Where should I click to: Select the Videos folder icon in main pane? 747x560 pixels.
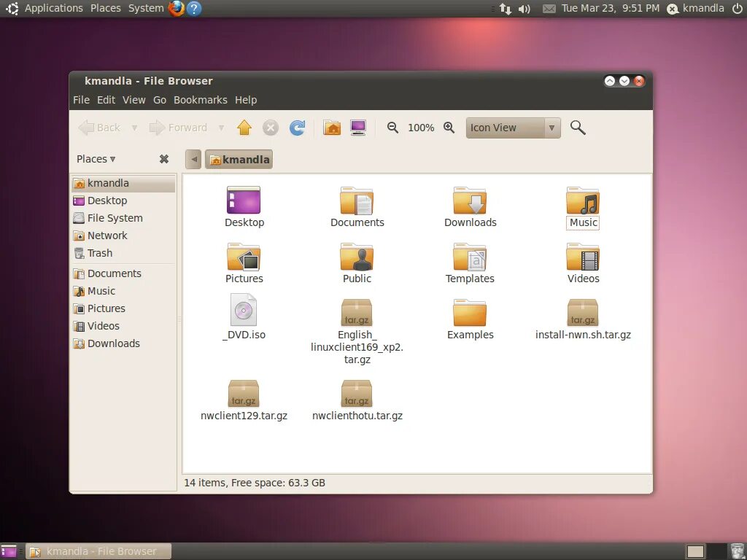pos(583,257)
